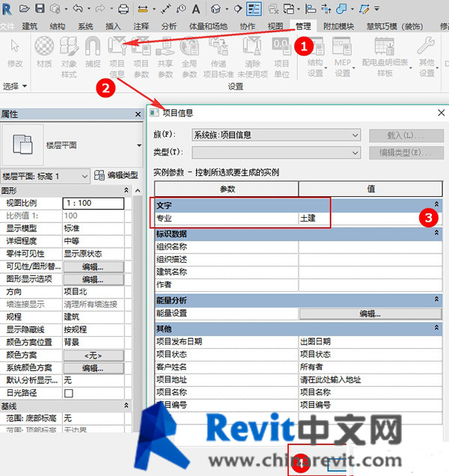Select the Modify (修改) arrow tool
The image size is (449, 476).
coord(14,52)
